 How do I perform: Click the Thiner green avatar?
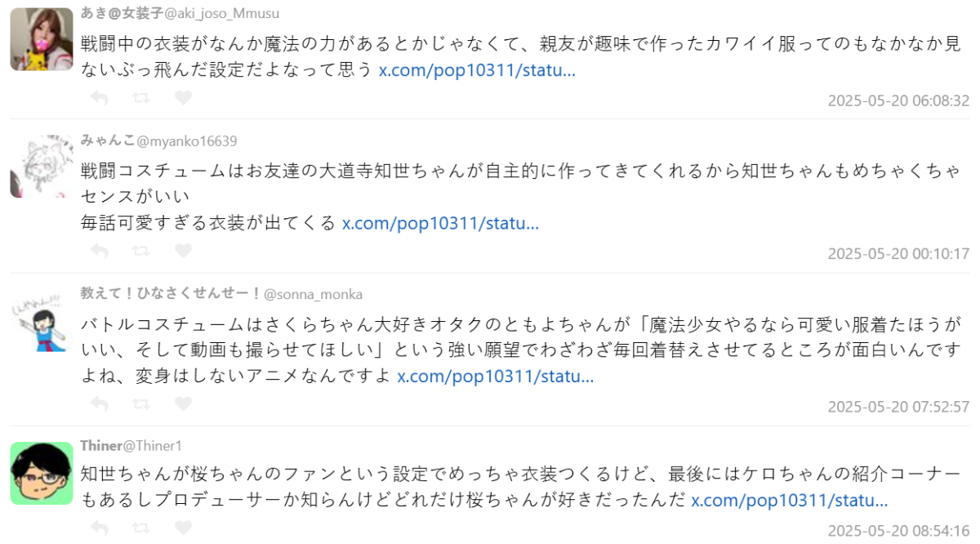pos(42,473)
